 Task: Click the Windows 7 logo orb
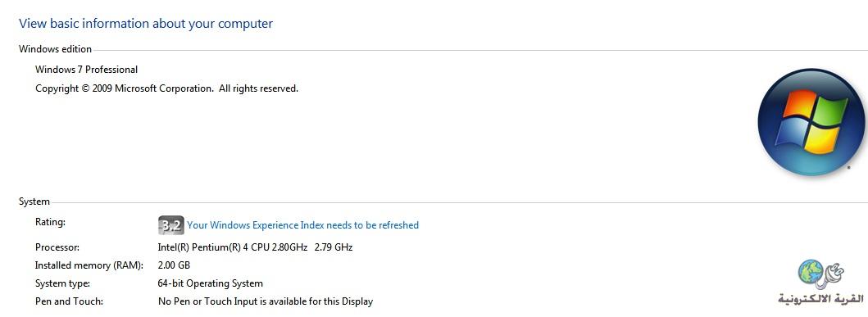pyautogui.click(x=811, y=122)
